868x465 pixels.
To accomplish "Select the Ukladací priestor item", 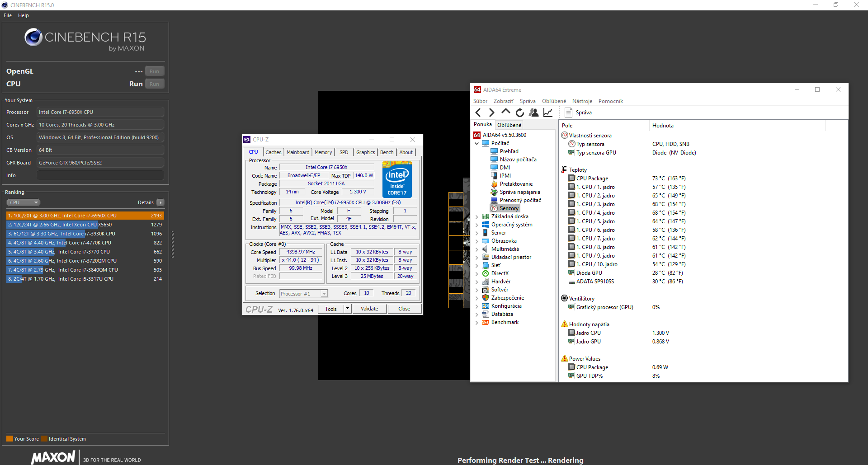I will [x=511, y=257].
